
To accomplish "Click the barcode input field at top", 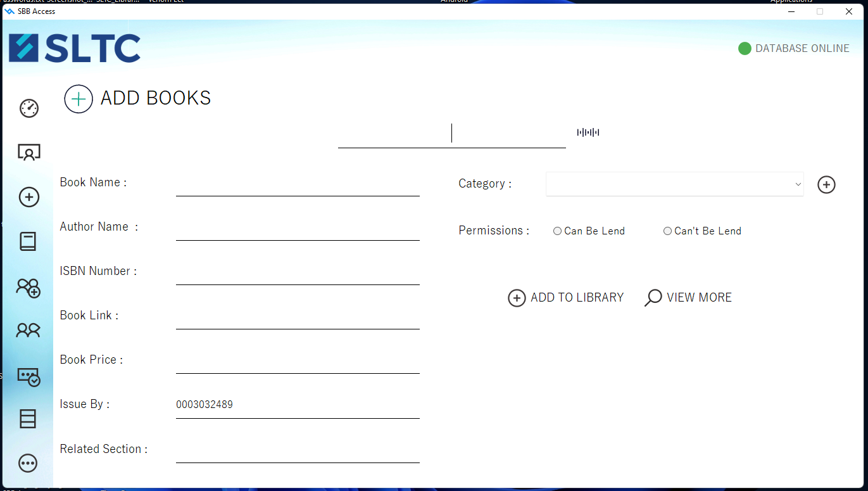I will (452, 134).
